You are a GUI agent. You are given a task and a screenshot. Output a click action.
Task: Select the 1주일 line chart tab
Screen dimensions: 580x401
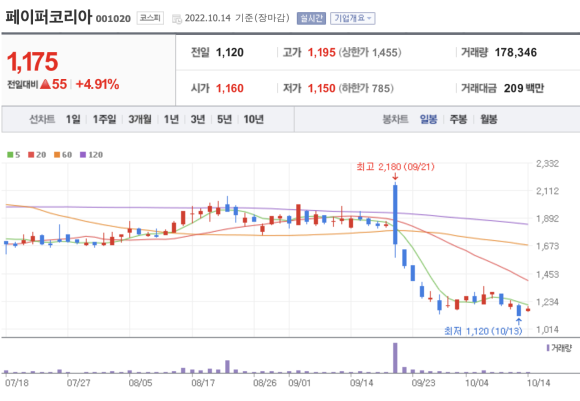pos(104,119)
